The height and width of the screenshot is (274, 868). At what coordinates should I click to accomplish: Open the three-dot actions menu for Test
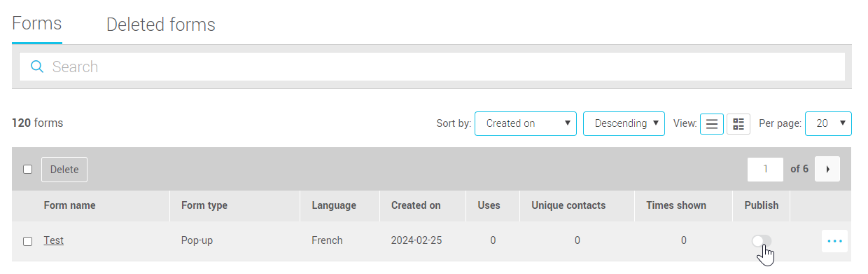tap(834, 241)
